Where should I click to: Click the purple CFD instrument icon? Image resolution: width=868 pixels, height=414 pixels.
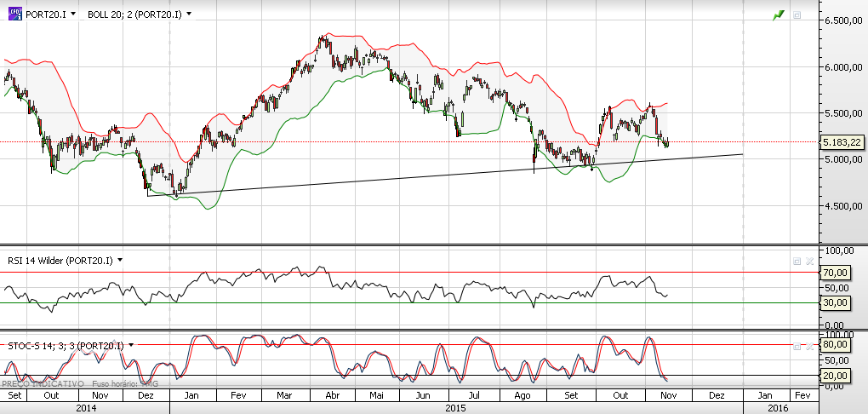(14, 14)
